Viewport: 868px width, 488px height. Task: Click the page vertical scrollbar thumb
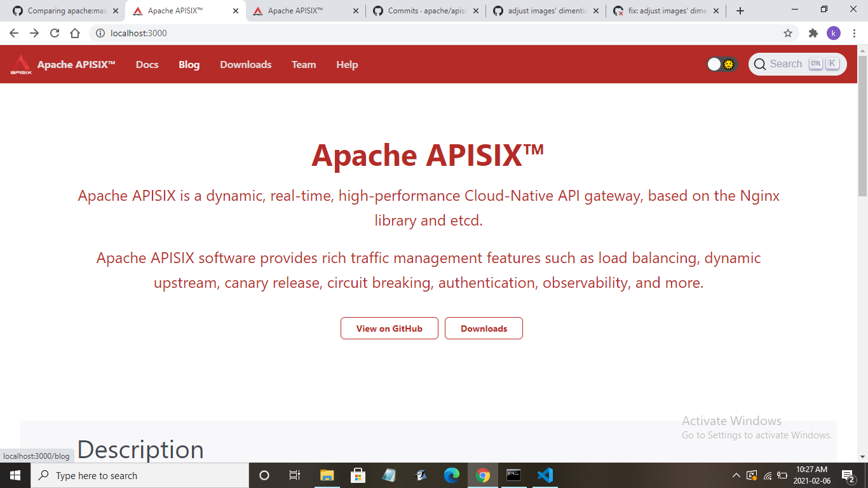point(862,126)
